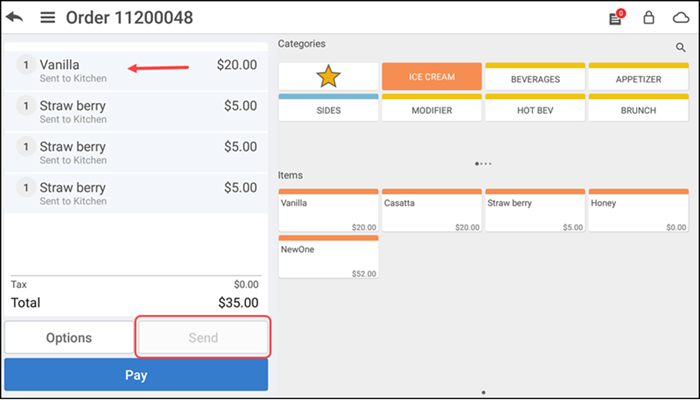Open the order Options button

[x=69, y=338]
